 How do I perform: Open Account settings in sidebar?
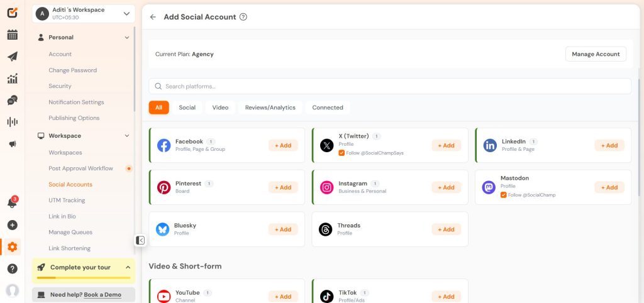pyautogui.click(x=60, y=54)
